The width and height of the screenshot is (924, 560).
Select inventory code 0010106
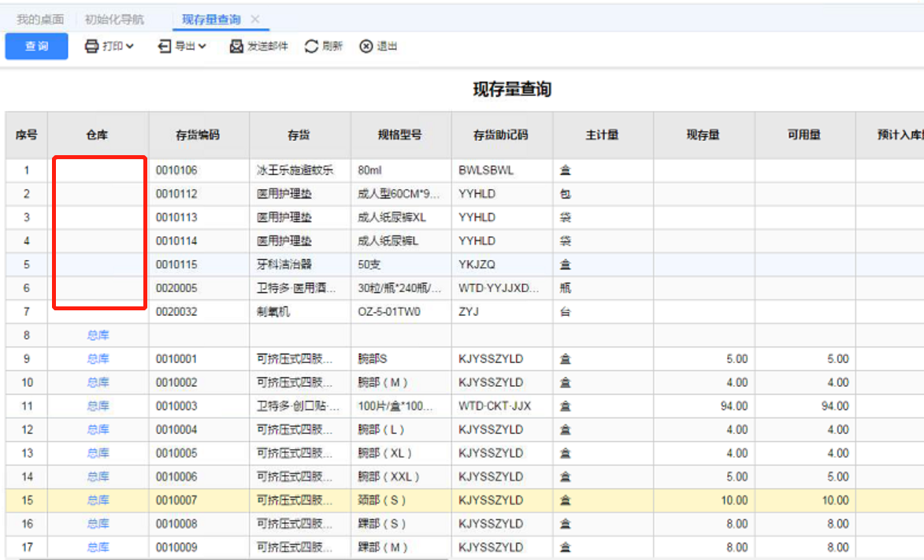176,170
